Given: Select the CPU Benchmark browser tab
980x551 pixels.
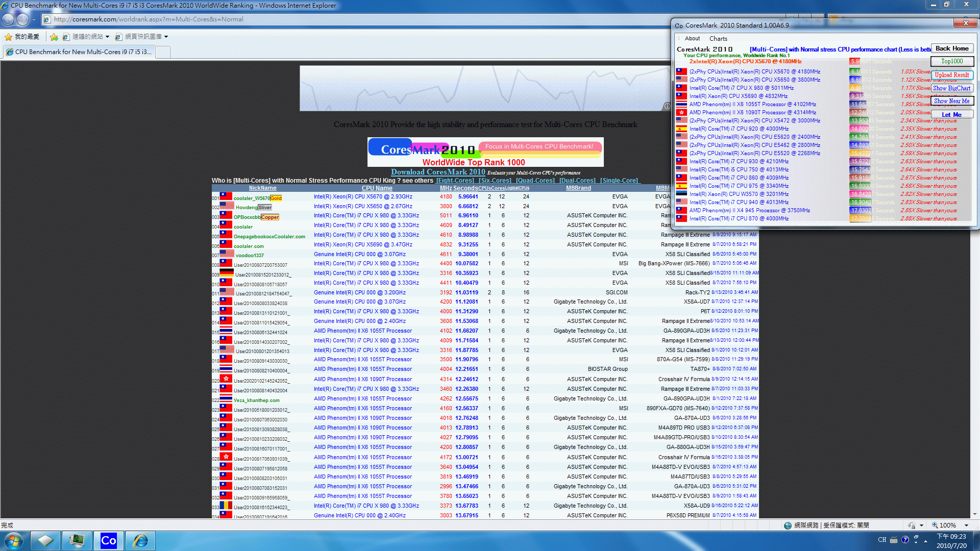Looking at the screenshot, I should 79,52.
